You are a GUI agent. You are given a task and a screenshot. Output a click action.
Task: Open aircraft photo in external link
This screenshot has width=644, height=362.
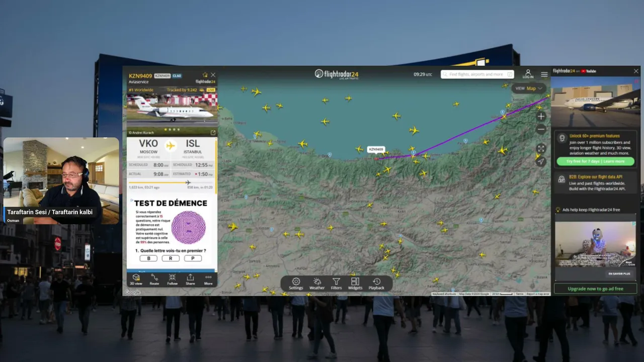pos(213,133)
